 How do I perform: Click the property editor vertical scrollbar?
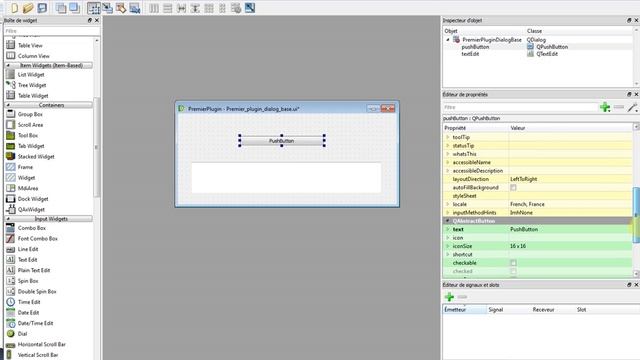[x=636, y=215]
